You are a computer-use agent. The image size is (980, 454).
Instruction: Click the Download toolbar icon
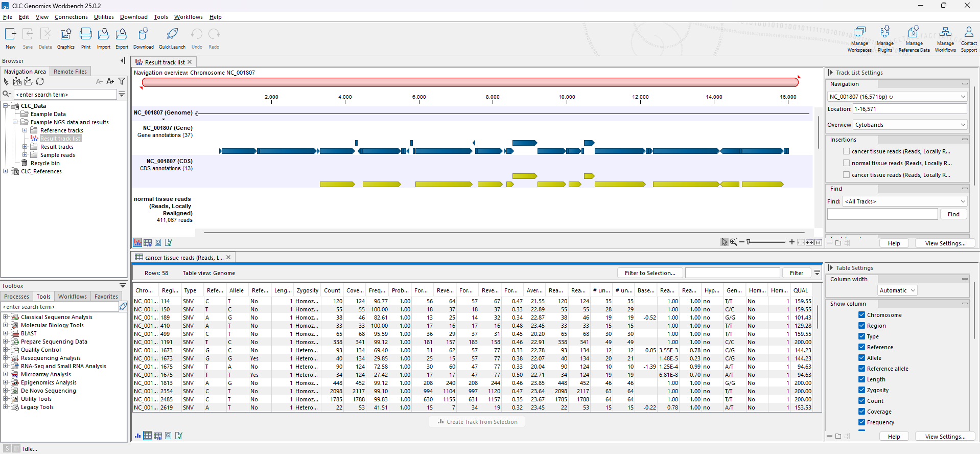(143, 35)
